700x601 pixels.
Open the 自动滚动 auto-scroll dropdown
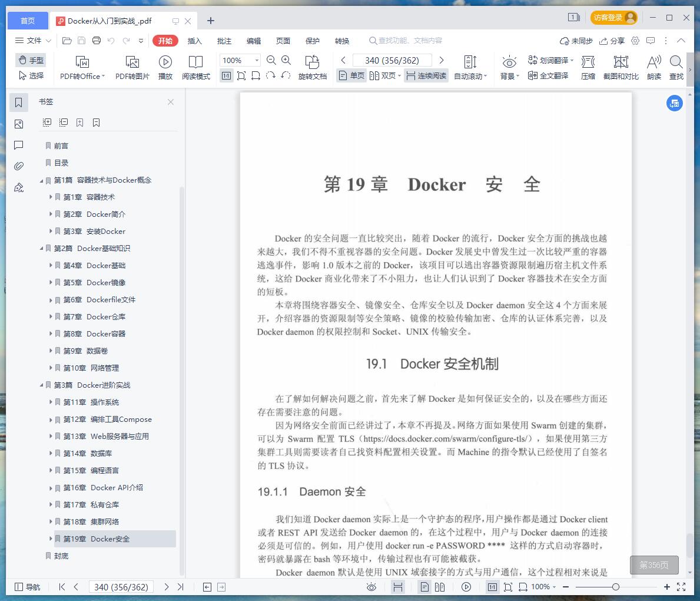[x=470, y=68]
